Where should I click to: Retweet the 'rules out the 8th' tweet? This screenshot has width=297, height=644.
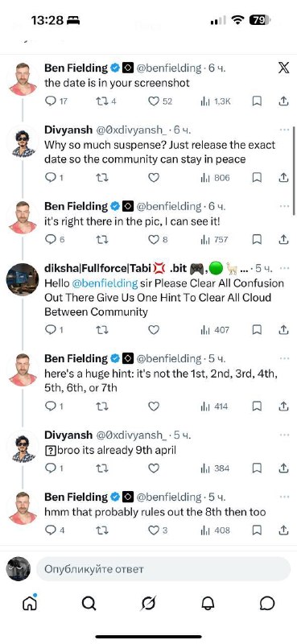[102, 530]
